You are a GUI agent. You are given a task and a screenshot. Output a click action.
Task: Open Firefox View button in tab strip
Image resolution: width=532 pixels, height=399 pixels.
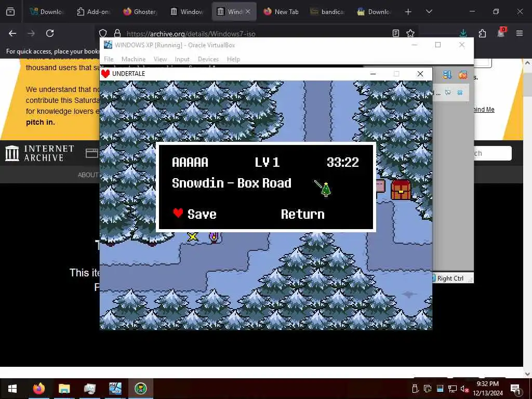(x=10, y=12)
